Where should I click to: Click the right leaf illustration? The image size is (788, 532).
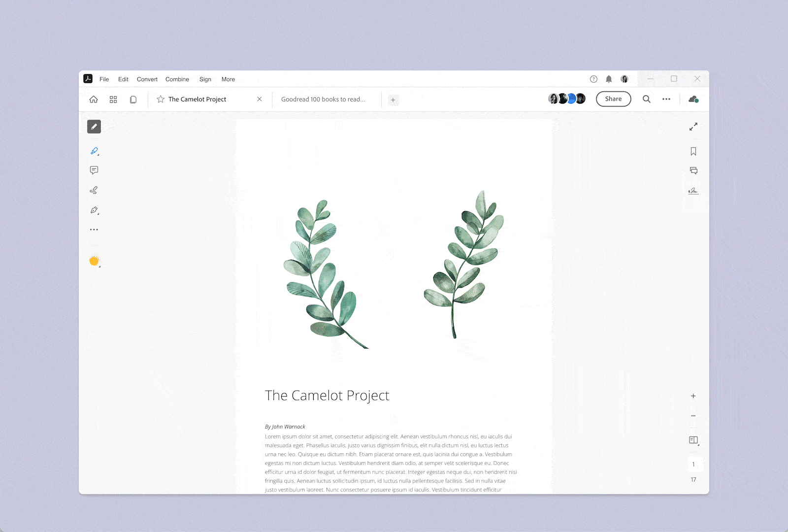pos(463,265)
